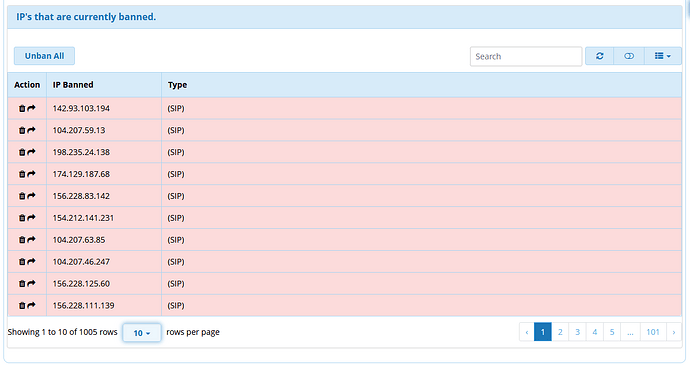Viewport: 690px width, 365px height.
Task: Click (SIP) type in 156.228.111.139 row
Action: pyautogui.click(x=176, y=306)
